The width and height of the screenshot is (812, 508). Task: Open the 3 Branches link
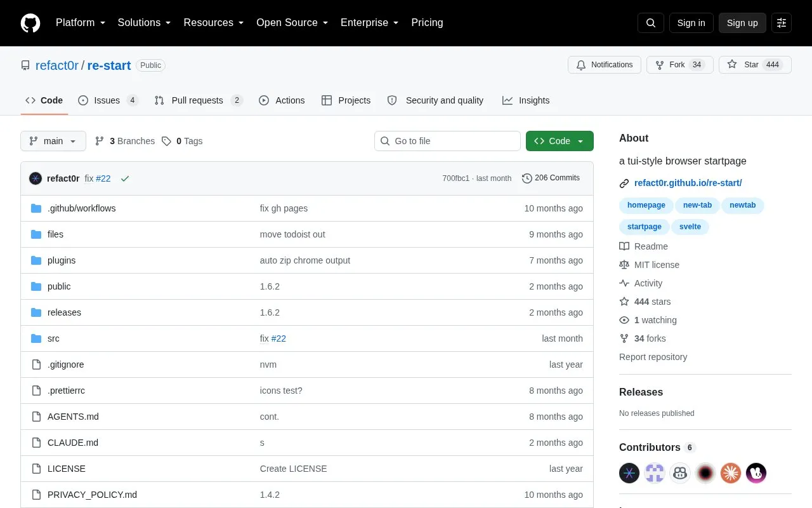pyautogui.click(x=125, y=141)
